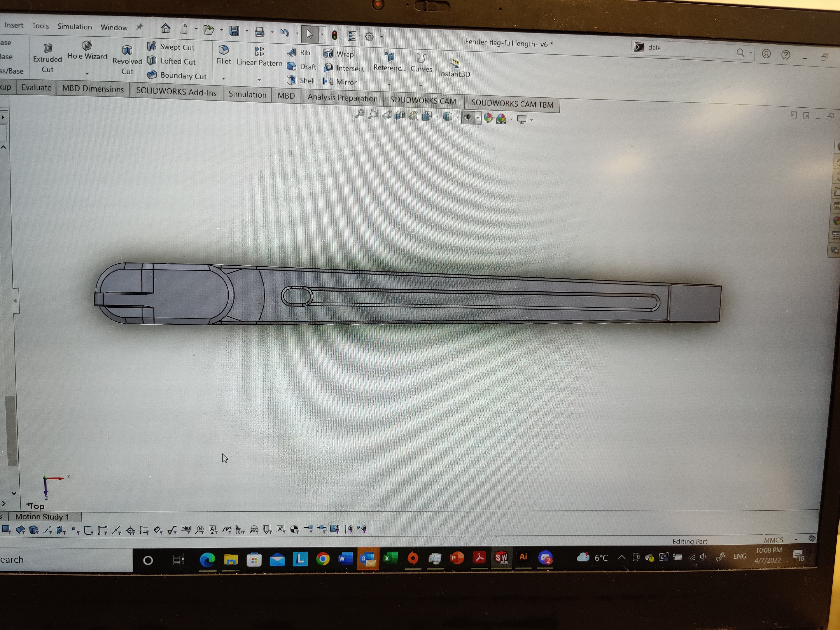Switch to the Analysis Preparation tab
The image size is (840, 630).
tap(343, 98)
